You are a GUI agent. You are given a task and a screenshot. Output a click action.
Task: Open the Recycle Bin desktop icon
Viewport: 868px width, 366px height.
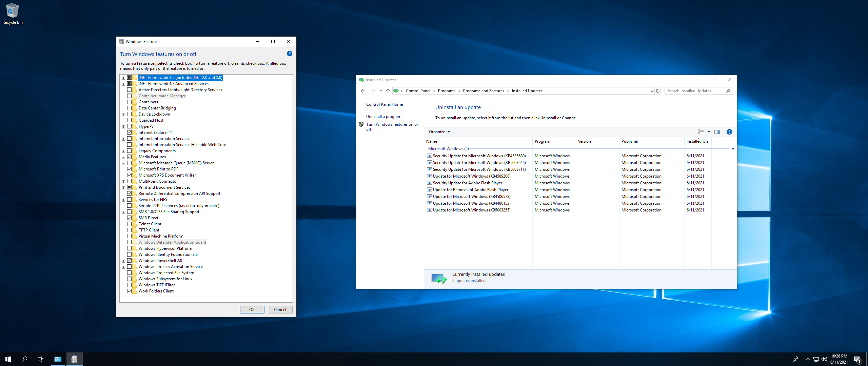point(12,14)
